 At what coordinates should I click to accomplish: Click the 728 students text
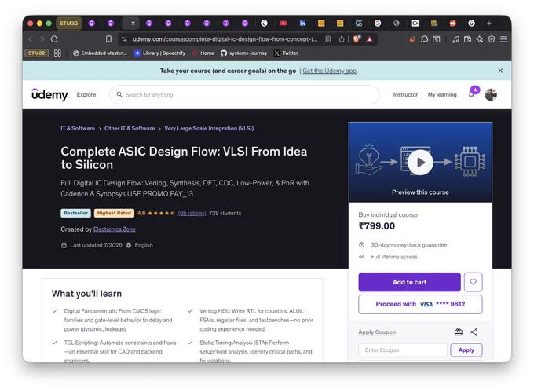coord(225,213)
